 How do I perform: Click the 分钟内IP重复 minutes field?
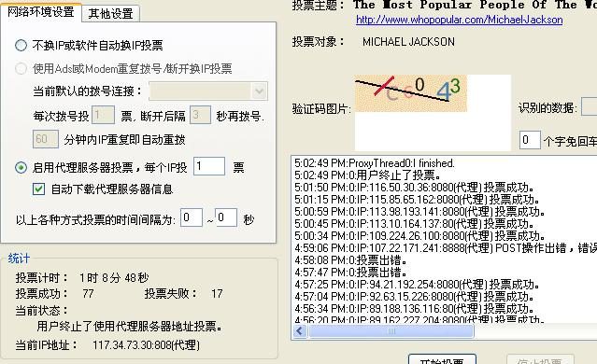(x=45, y=139)
